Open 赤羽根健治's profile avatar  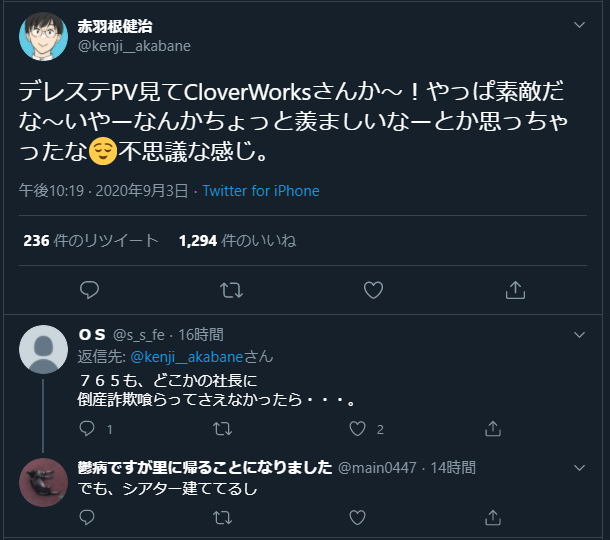[44, 37]
